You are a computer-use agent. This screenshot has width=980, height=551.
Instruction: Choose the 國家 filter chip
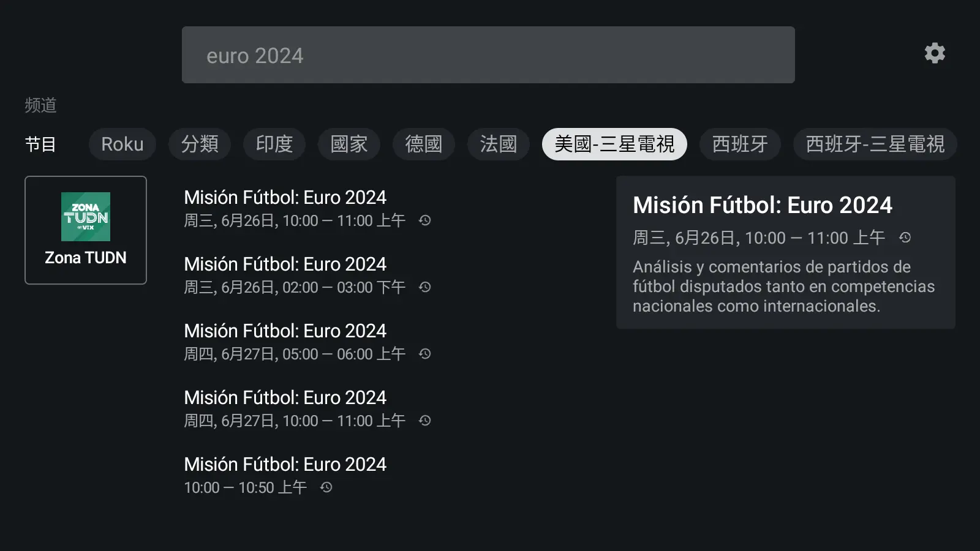349,144
